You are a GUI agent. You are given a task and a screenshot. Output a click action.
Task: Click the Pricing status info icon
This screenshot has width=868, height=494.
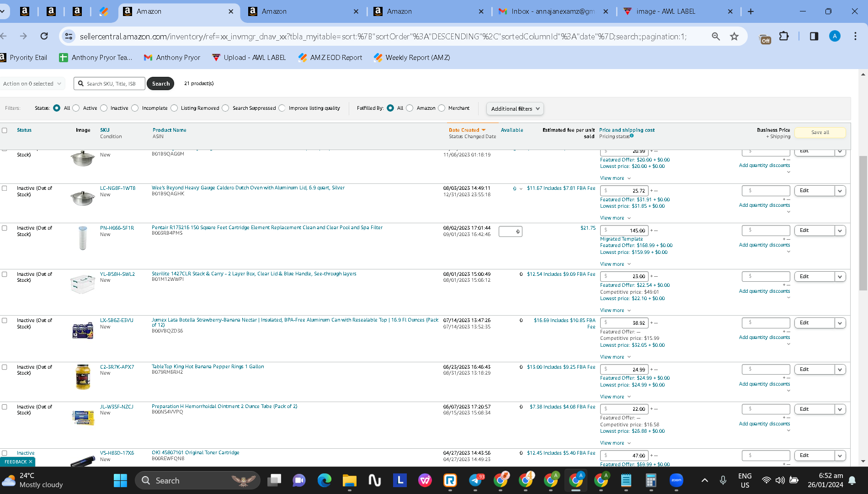pyautogui.click(x=632, y=135)
